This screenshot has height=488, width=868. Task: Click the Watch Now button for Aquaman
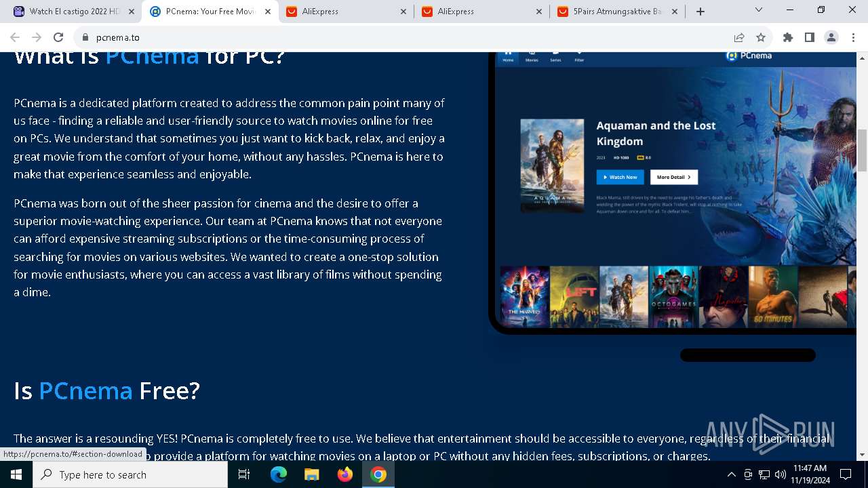[620, 177]
